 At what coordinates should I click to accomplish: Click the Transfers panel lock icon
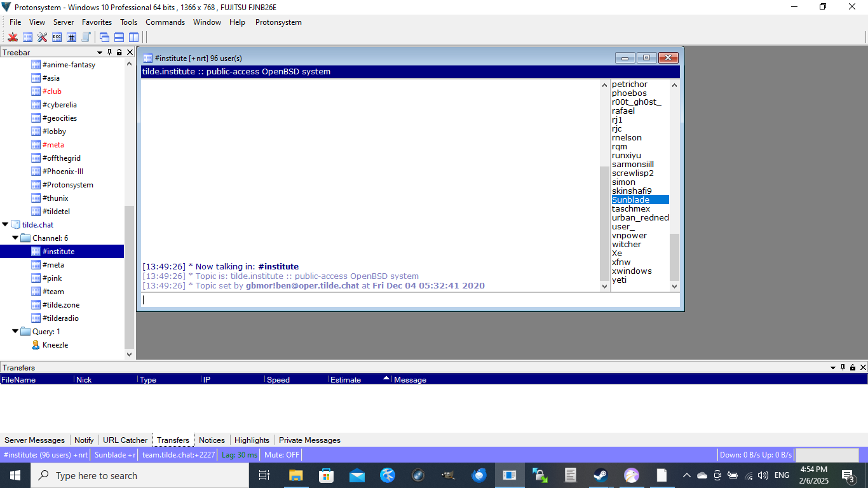point(853,367)
